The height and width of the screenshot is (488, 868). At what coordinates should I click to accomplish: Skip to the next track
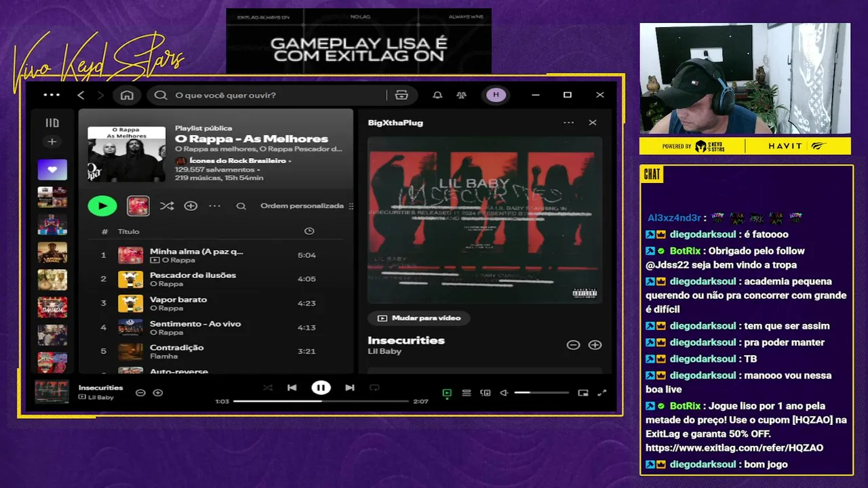coord(350,388)
